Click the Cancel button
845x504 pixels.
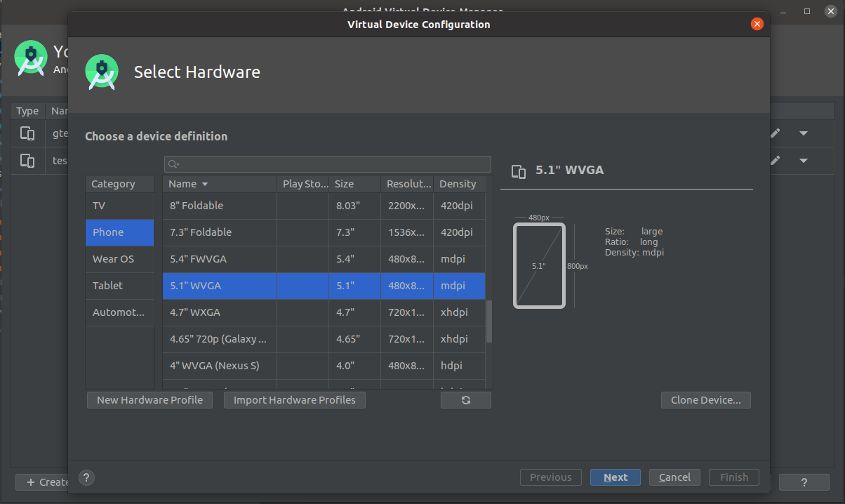674,477
